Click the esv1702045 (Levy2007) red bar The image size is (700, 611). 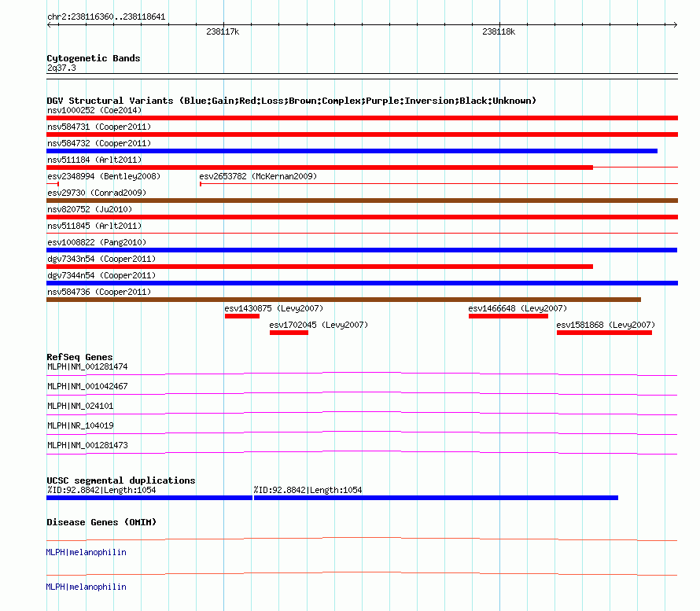click(x=289, y=333)
